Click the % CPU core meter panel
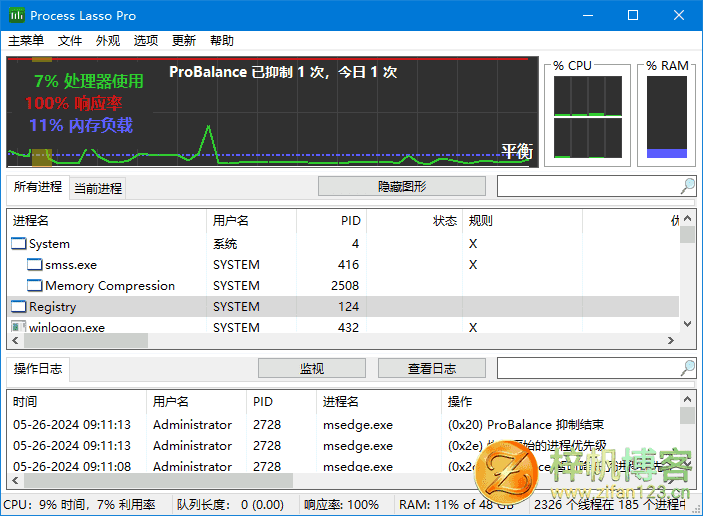 click(x=588, y=117)
